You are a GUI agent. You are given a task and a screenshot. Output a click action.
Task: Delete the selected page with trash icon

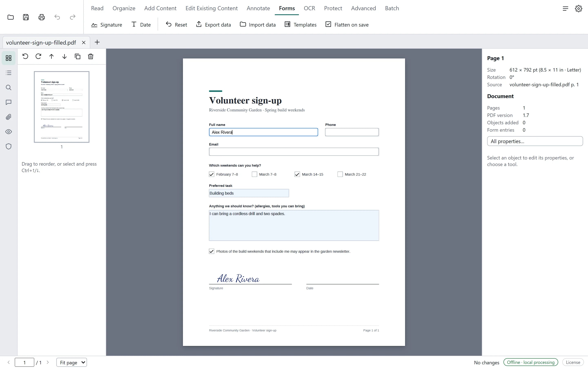coord(91,56)
